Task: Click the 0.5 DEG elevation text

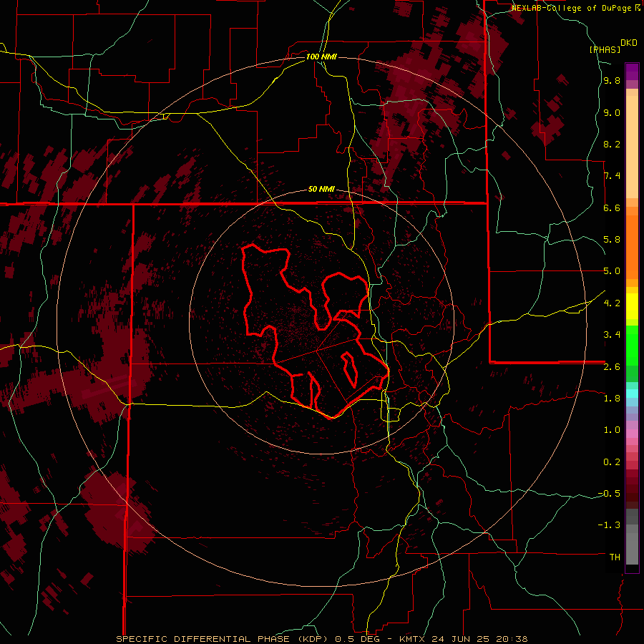Action: click(x=358, y=639)
